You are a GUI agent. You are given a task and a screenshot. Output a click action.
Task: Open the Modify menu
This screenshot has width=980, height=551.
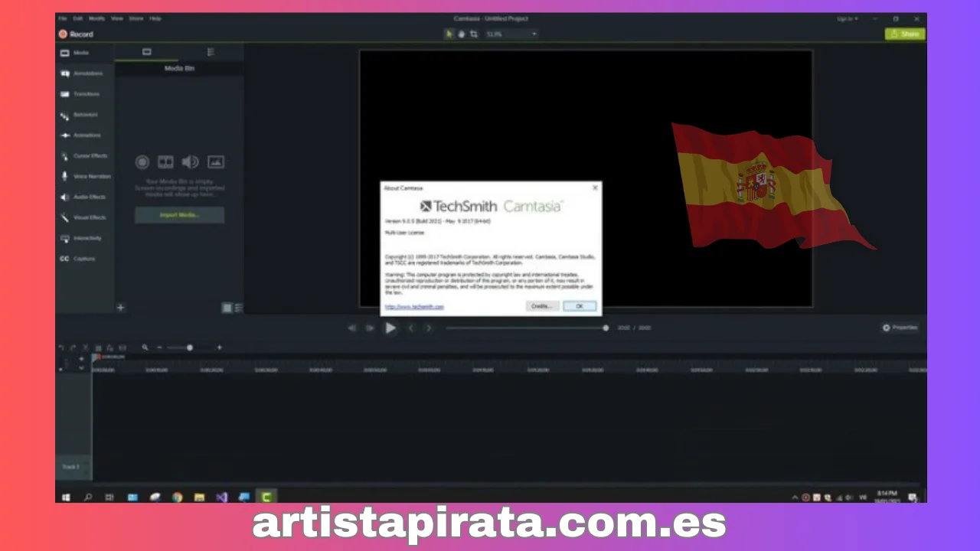tap(97, 18)
